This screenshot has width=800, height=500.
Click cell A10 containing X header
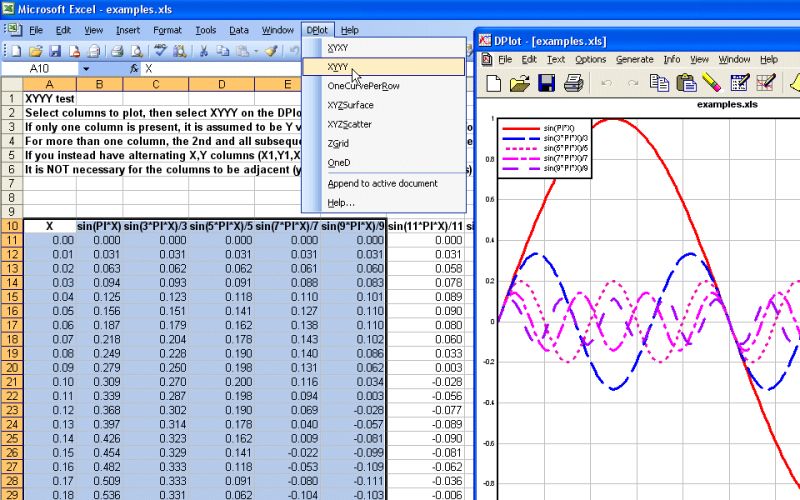pyautogui.click(x=49, y=226)
